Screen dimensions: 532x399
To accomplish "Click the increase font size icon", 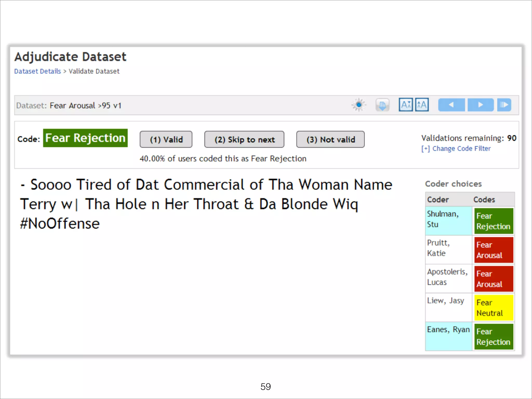I will coord(422,105).
